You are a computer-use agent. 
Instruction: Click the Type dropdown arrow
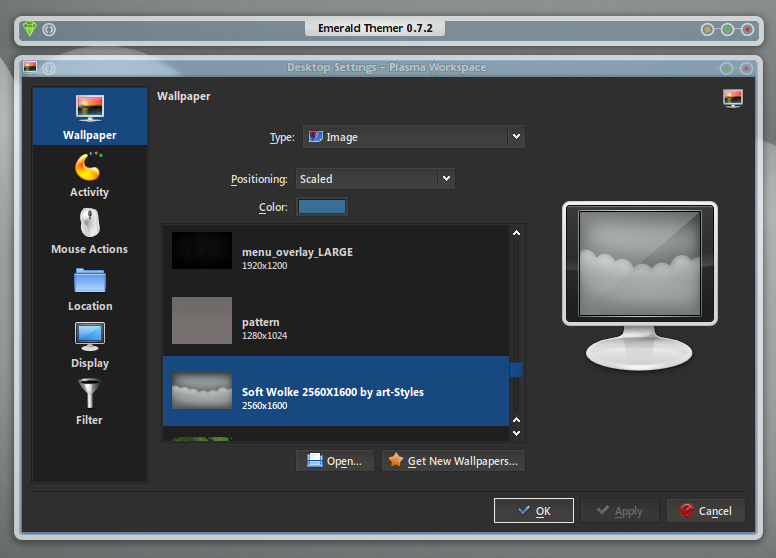pyautogui.click(x=516, y=137)
